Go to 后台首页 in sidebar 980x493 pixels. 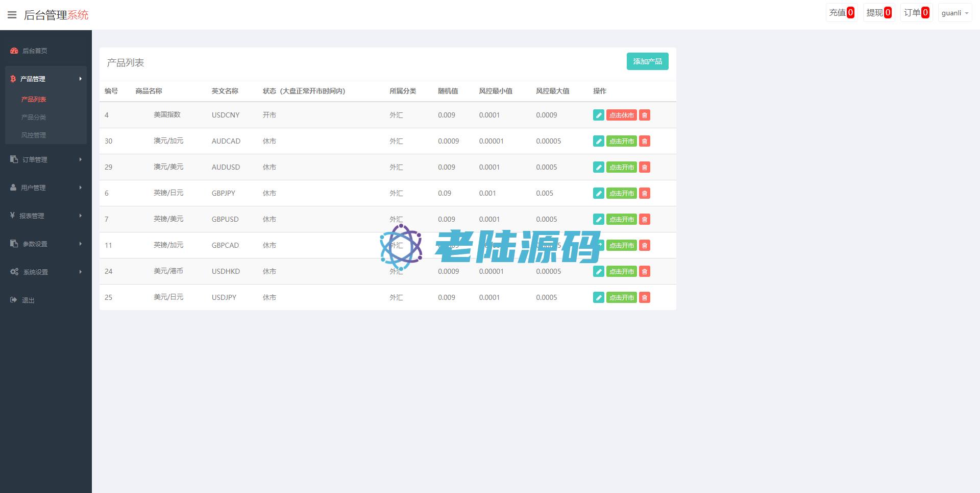35,51
